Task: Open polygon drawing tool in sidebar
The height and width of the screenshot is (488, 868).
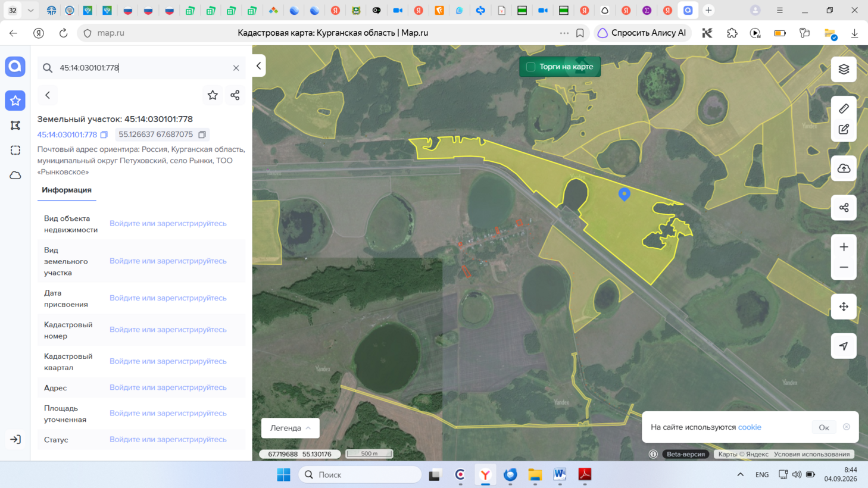Action: 15,126
